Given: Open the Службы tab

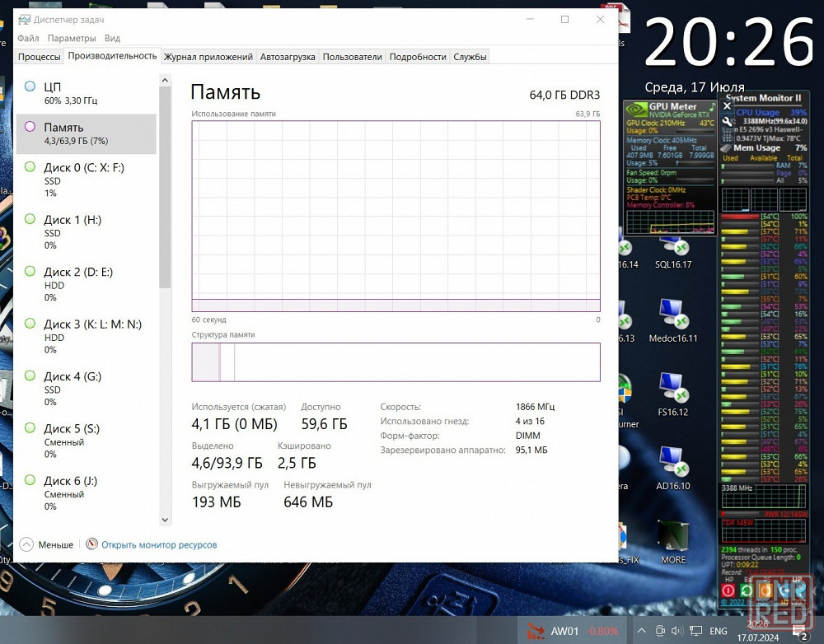Looking at the screenshot, I should [x=470, y=57].
